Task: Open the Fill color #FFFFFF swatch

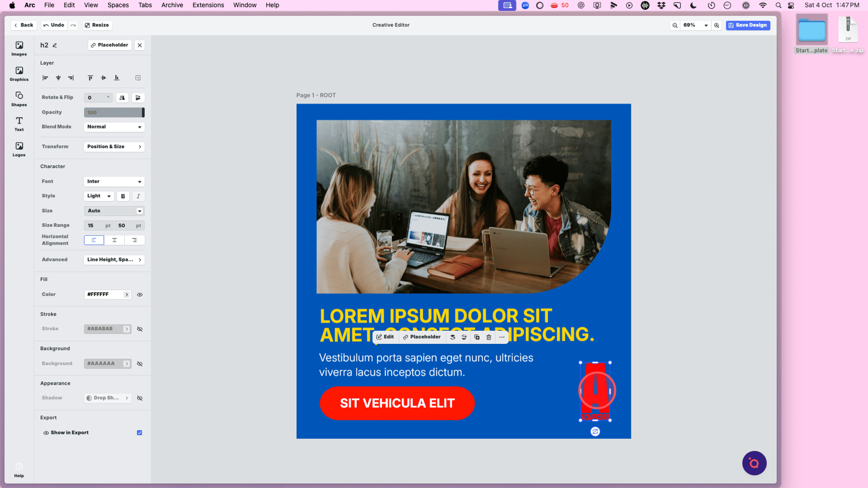Action: [108, 294]
